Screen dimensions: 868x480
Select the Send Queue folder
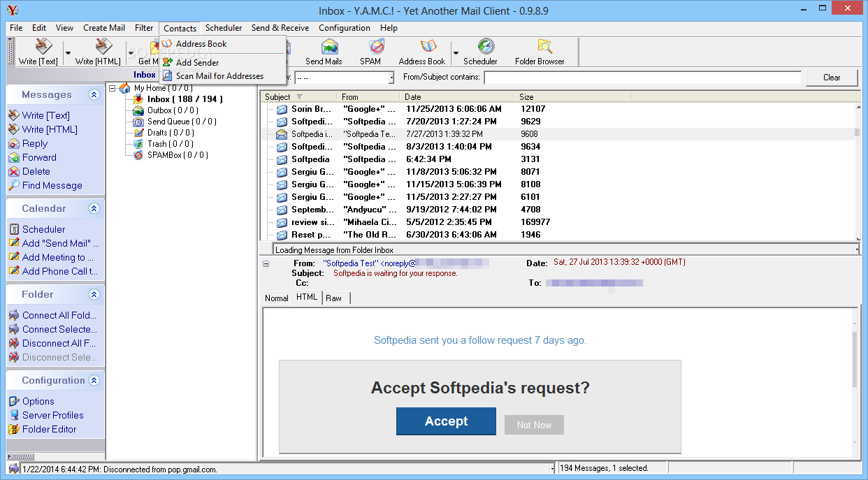(x=182, y=122)
